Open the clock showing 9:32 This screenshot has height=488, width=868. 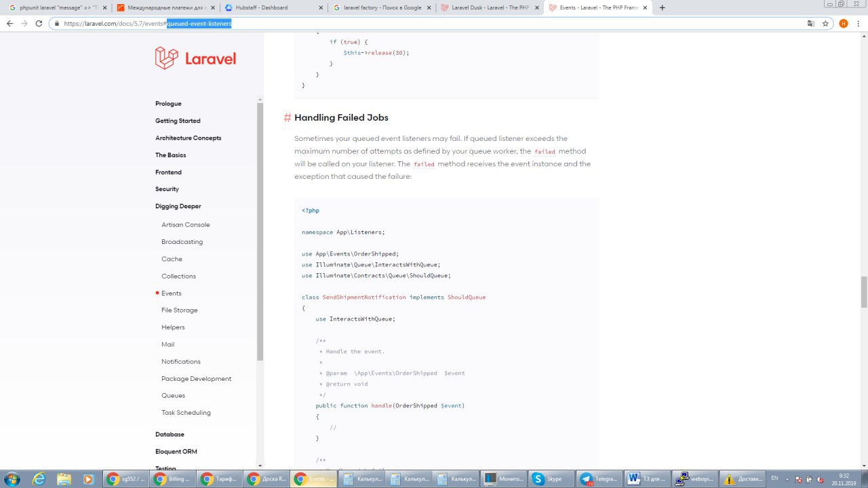(x=844, y=479)
